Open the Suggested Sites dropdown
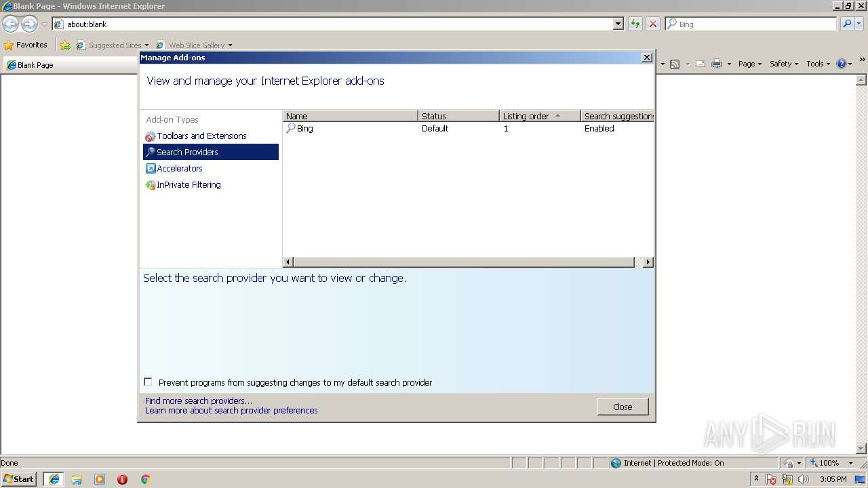The height and width of the screenshot is (488, 868). [x=146, y=45]
